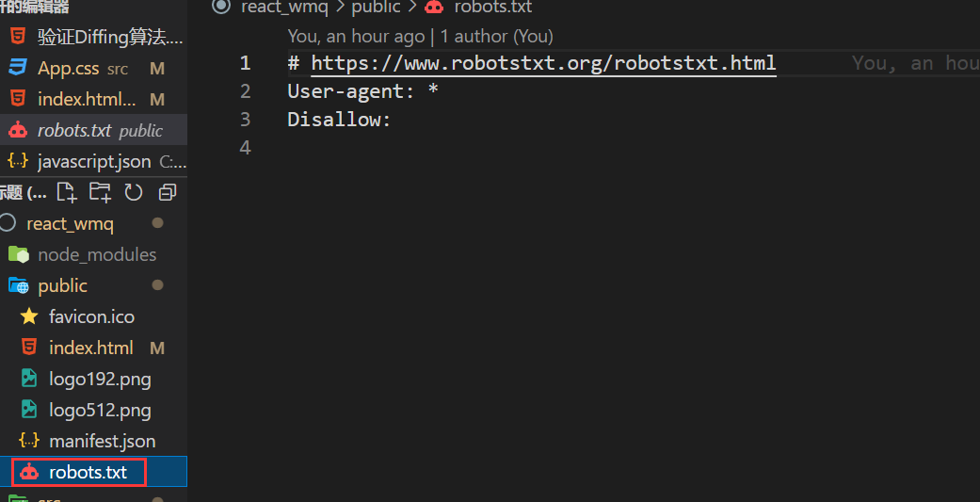Refresh the file explorer

[134, 193]
